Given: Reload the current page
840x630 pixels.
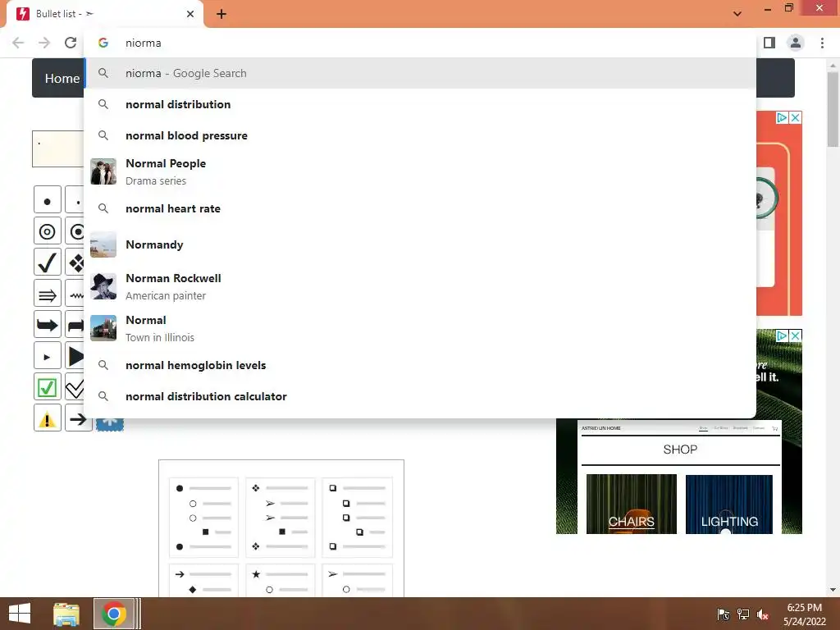Looking at the screenshot, I should (71, 43).
